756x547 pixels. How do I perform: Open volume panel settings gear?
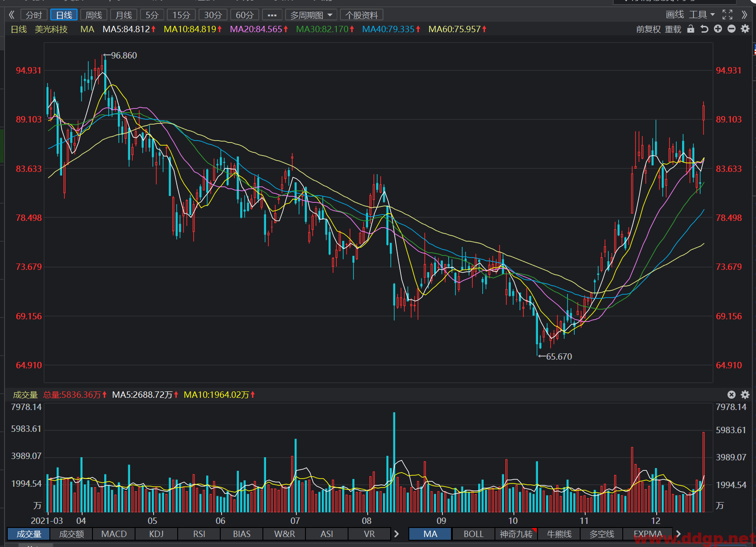pos(745,395)
